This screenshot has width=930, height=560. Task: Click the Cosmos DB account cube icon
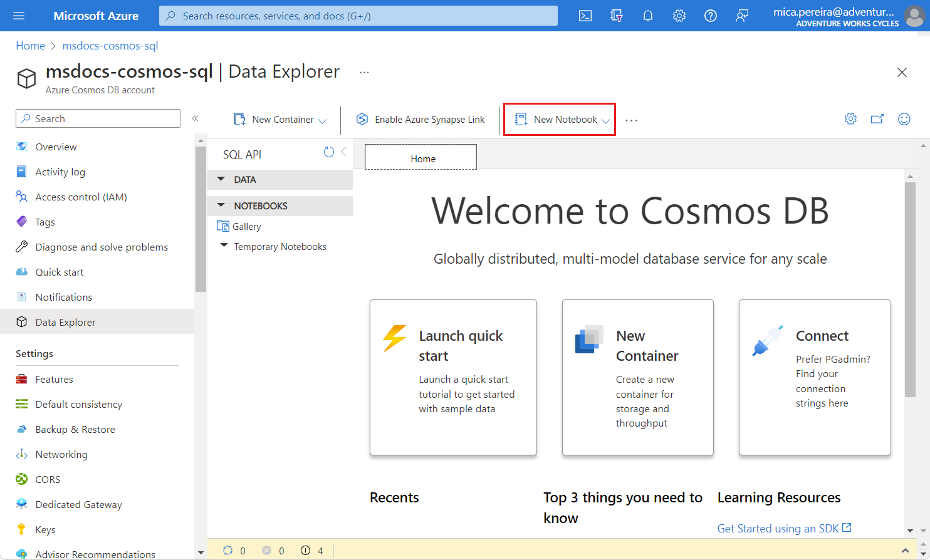(x=26, y=79)
